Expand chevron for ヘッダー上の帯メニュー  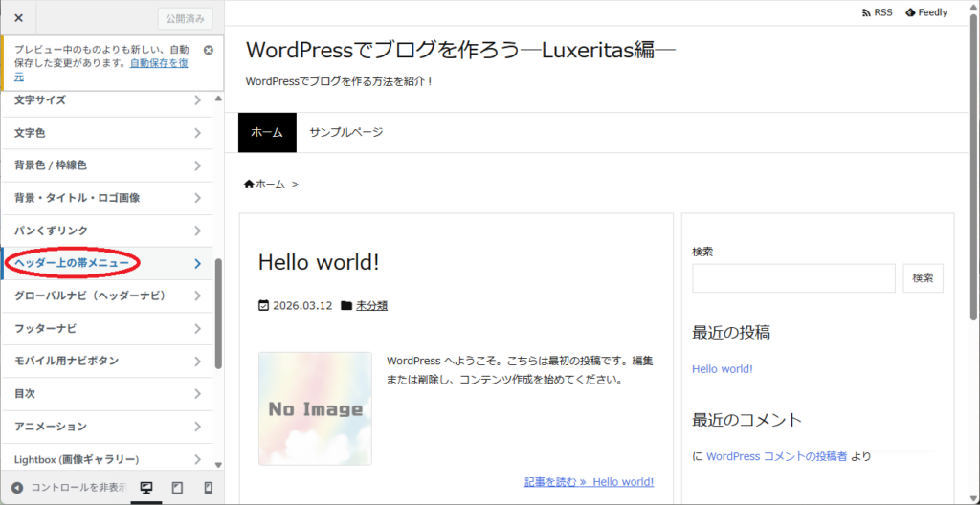pos(197,264)
